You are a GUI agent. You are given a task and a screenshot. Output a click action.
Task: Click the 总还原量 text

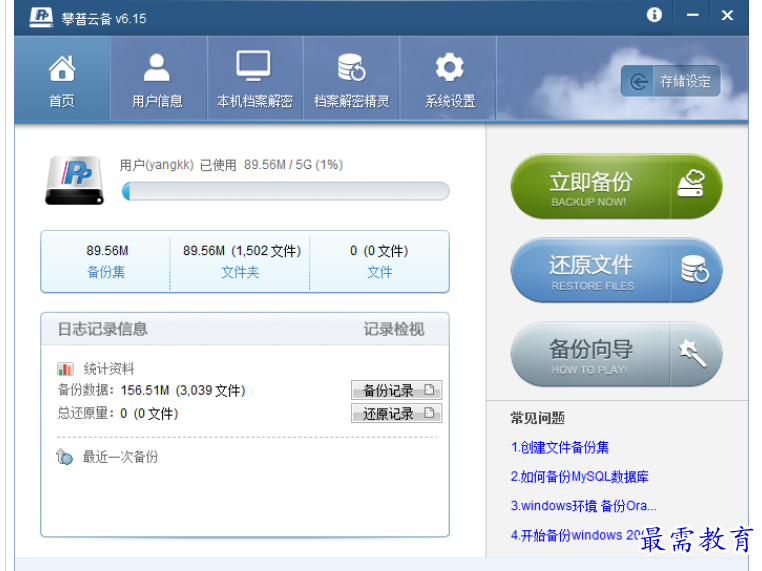coord(118,414)
